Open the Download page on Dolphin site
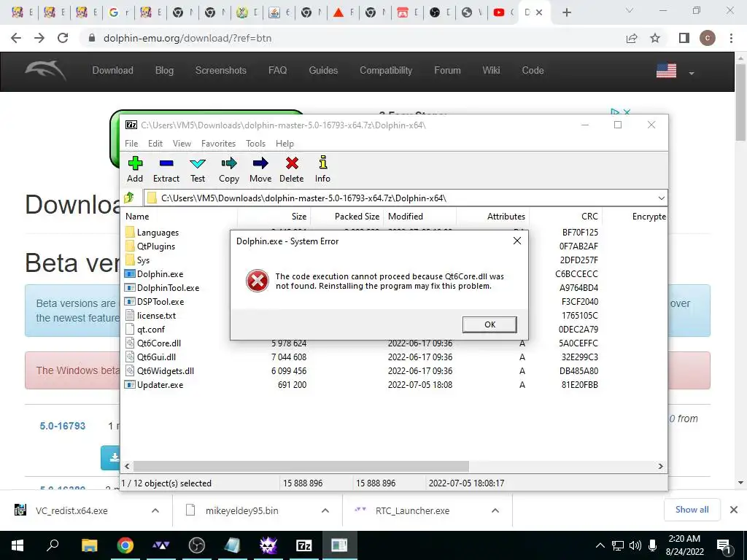The width and height of the screenshot is (747, 560). [x=113, y=70]
